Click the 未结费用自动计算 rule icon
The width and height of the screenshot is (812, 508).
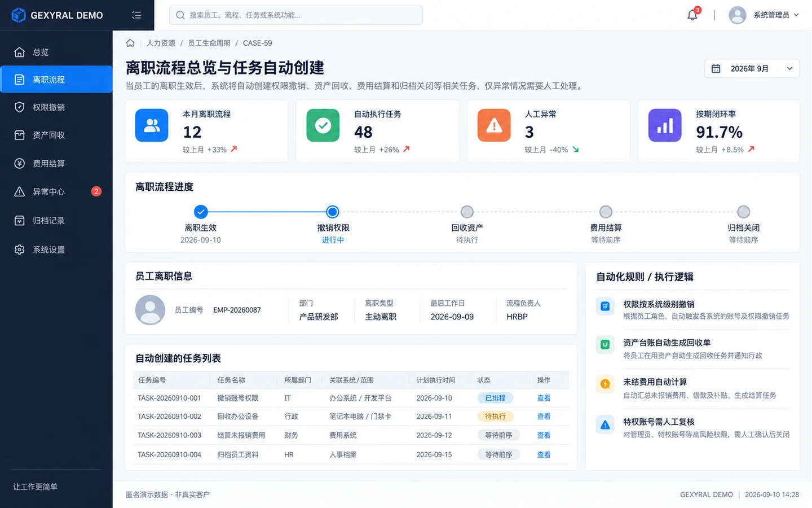tap(605, 384)
